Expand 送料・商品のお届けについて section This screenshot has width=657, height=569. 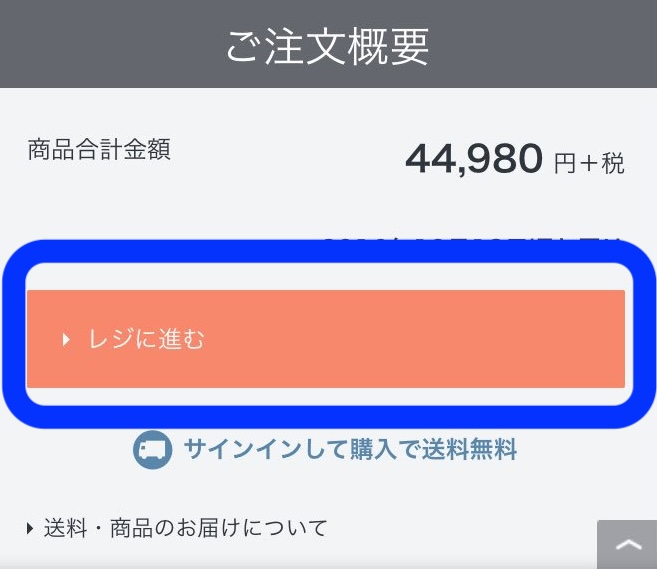coord(185,528)
